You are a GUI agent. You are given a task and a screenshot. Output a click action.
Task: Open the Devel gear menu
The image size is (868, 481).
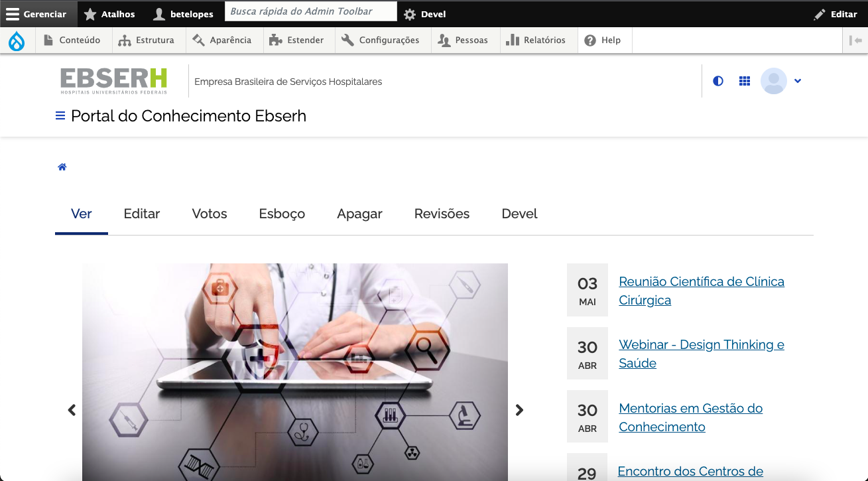(x=425, y=14)
